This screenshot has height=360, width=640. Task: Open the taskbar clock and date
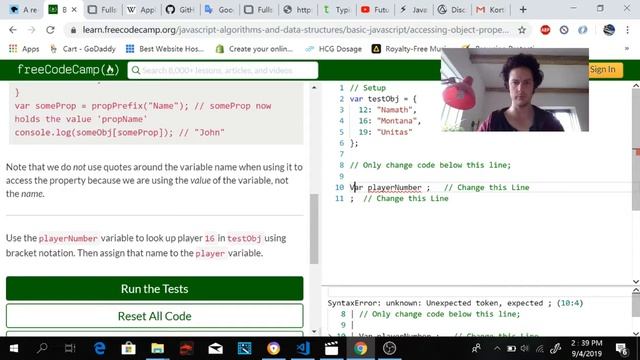click(587, 348)
